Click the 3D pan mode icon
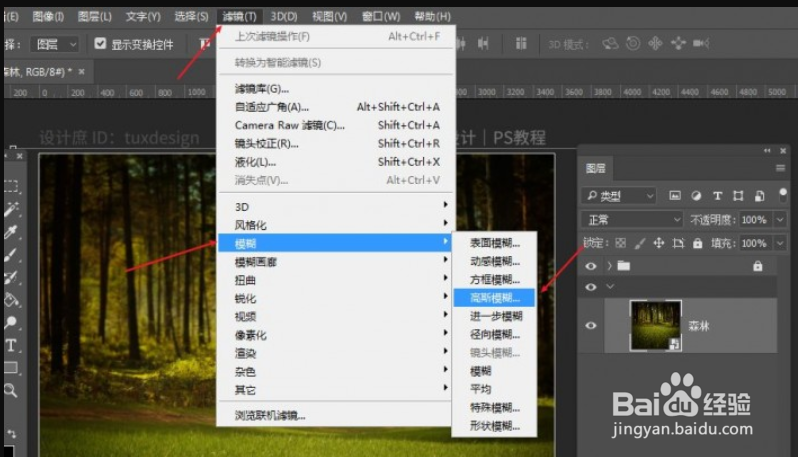Image resolution: width=798 pixels, height=457 pixels. pyautogui.click(x=655, y=44)
